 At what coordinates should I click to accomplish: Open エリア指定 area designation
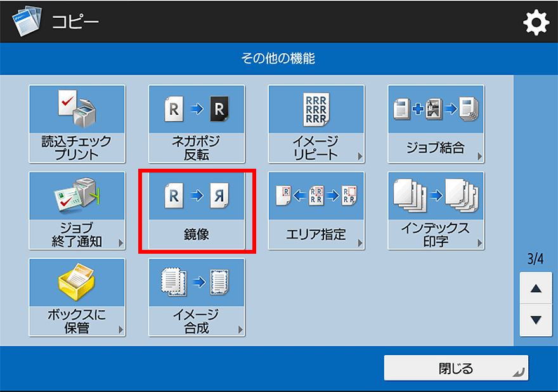click(x=316, y=211)
